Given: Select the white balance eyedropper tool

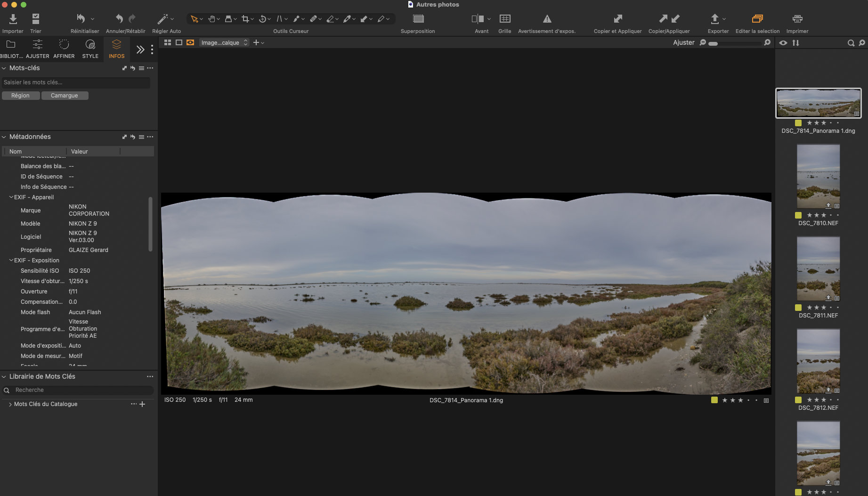Looking at the screenshot, I should coord(347,19).
